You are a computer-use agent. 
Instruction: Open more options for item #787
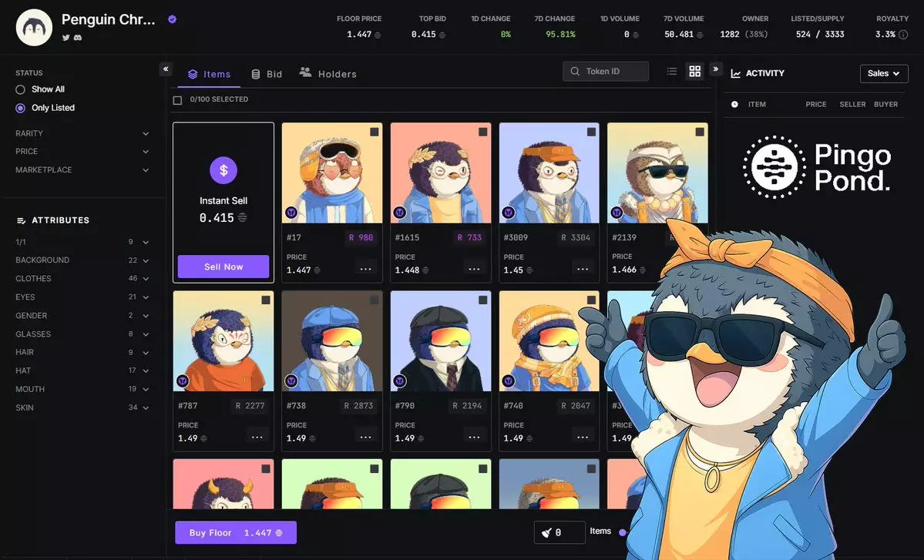coord(257,437)
